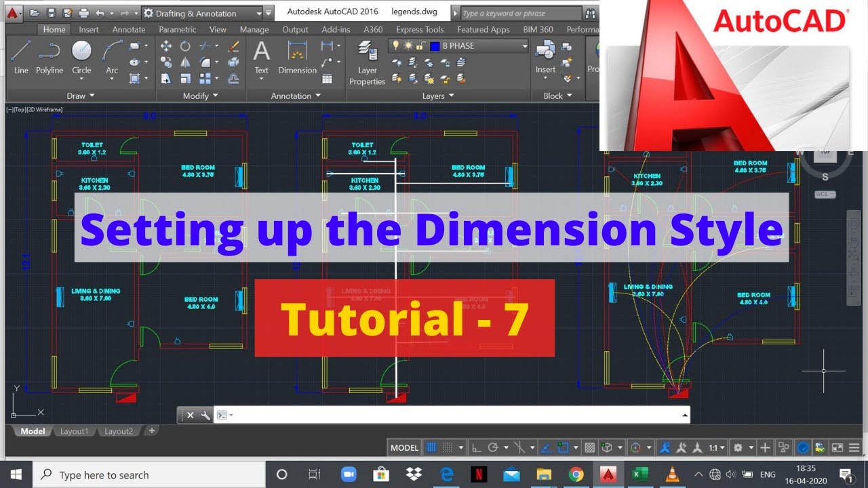Select the Line tool
This screenshot has height=488, width=868.
pos(21,58)
